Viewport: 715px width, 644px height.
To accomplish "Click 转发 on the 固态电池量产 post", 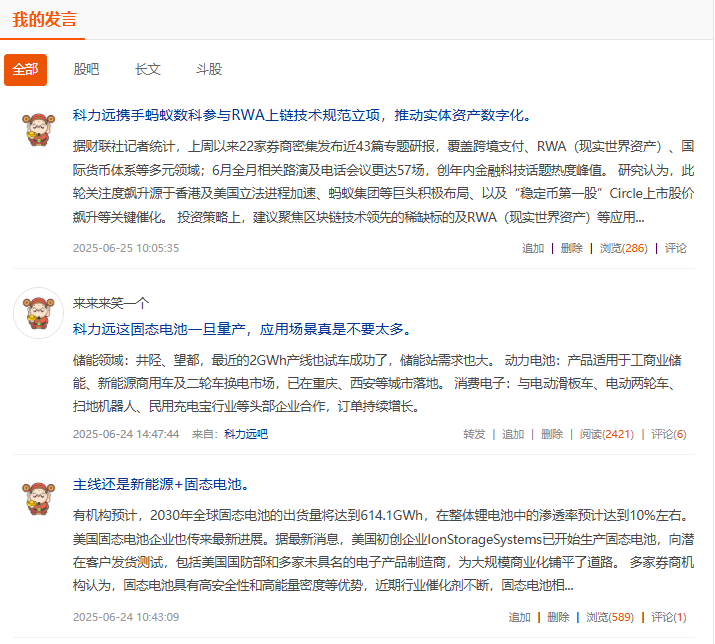I will click(x=474, y=434).
